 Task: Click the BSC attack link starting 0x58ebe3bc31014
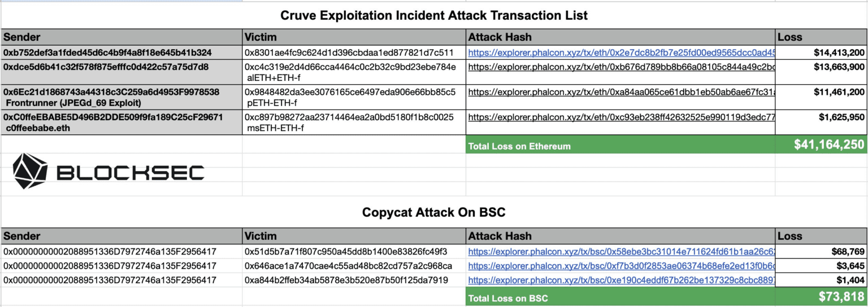click(621, 251)
